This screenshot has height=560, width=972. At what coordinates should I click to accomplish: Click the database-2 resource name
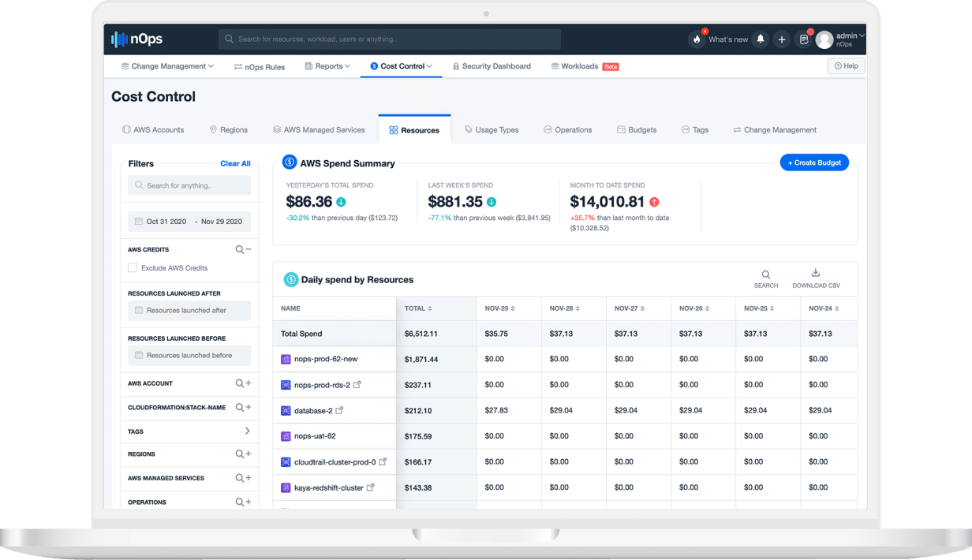point(312,411)
